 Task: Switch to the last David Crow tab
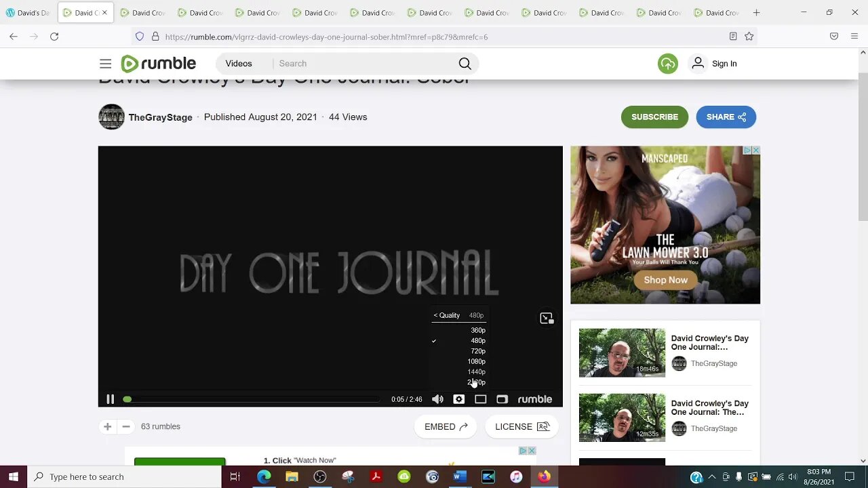(716, 12)
